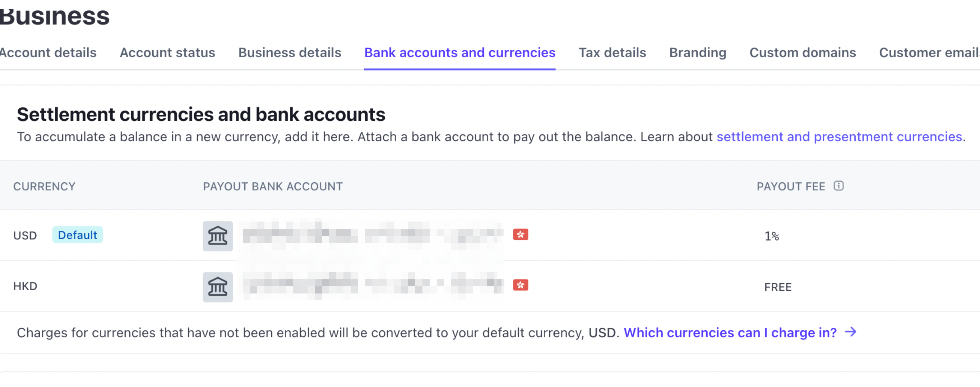Click the Hong Kong flag in HKD row
980x387 pixels.
521,285
